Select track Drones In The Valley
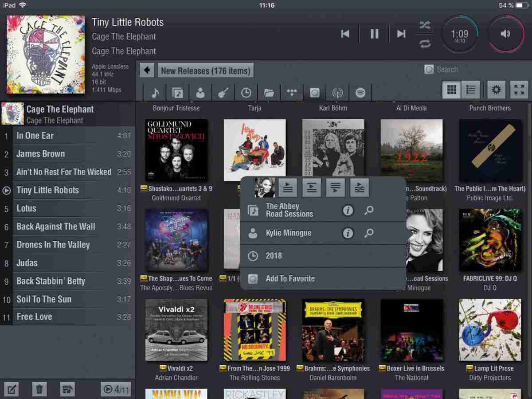 click(67, 245)
